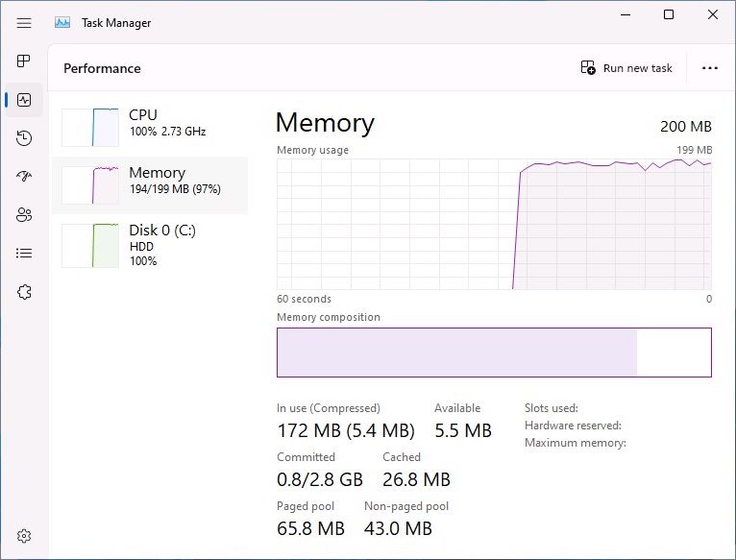This screenshot has height=560, width=736.
Task: Select the Memory resource entry
Action: pos(150,185)
